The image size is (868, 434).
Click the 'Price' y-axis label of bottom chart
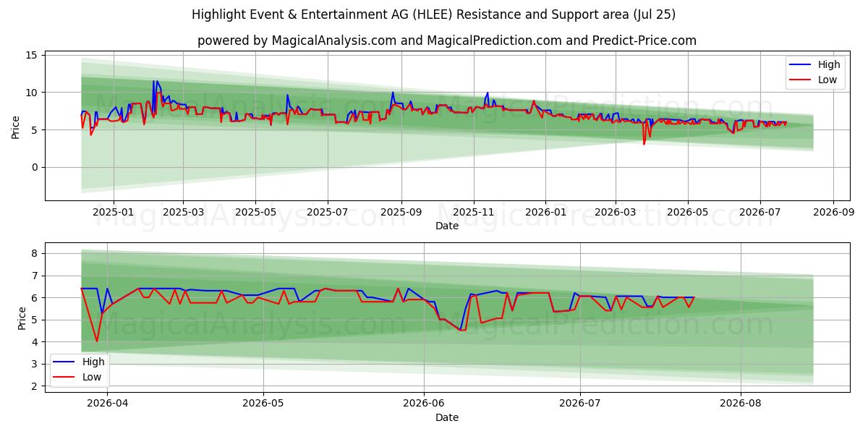[x=22, y=318]
